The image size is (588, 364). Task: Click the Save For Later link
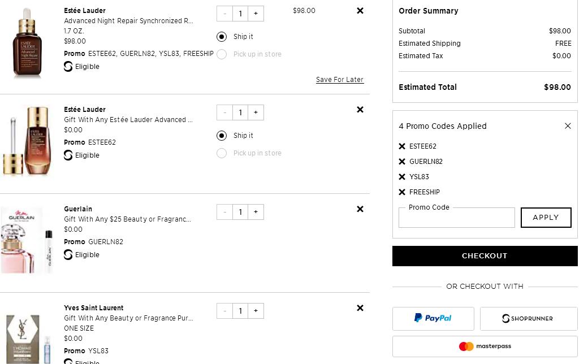pyautogui.click(x=340, y=80)
